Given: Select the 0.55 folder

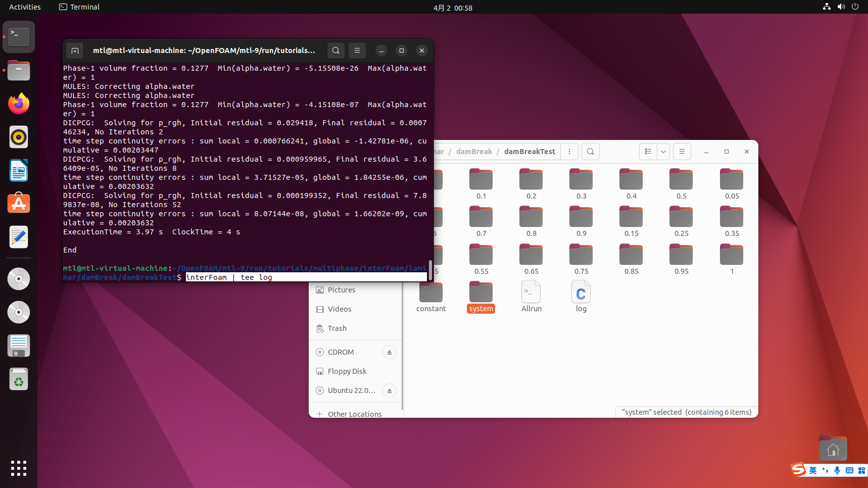Looking at the screenshot, I should (481, 259).
